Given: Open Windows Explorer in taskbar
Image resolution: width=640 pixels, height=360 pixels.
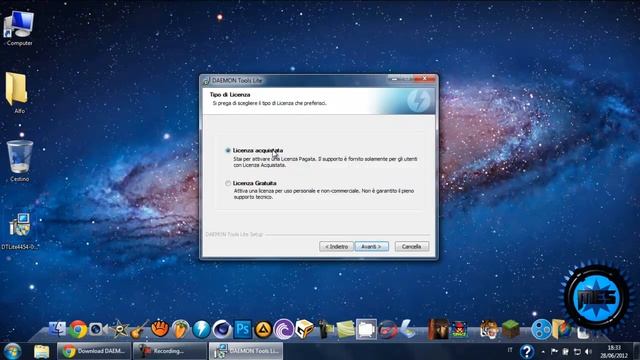Looking at the screenshot, I should point(41,351).
